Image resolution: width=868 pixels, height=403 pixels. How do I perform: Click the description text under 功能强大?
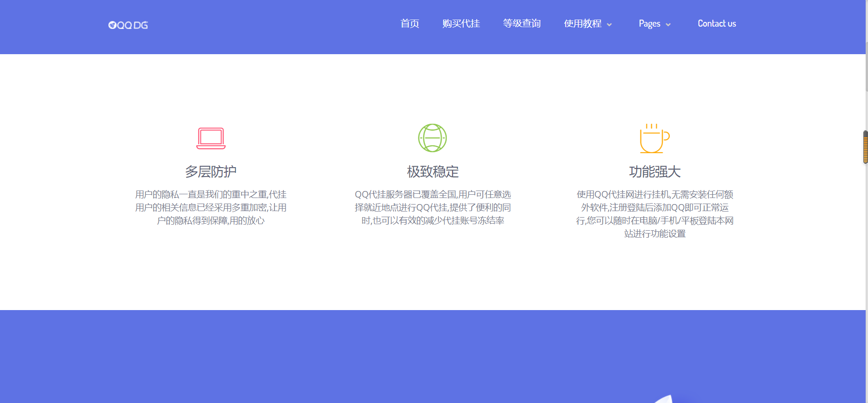tap(654, 214)
